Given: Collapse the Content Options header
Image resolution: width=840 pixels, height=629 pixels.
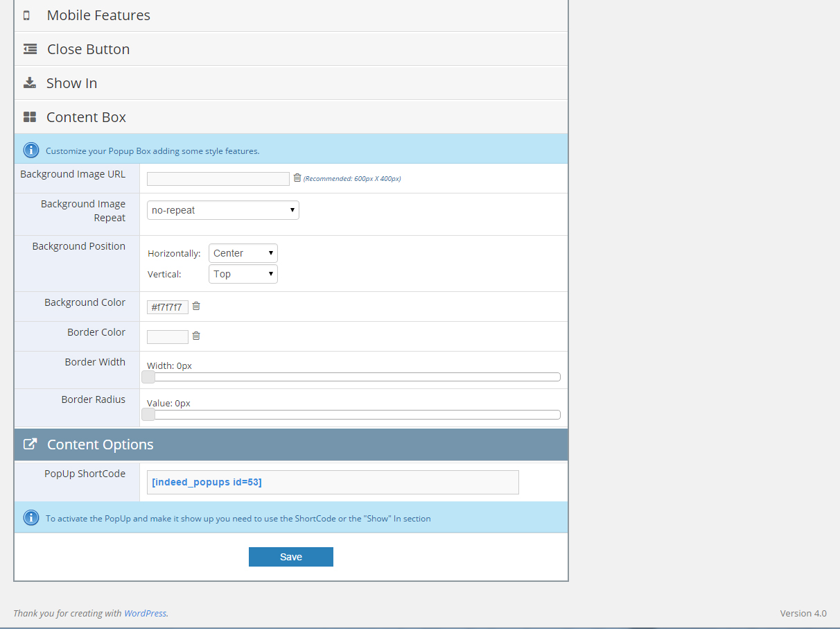Looking at the screenshot, I should tap(100, 445).
